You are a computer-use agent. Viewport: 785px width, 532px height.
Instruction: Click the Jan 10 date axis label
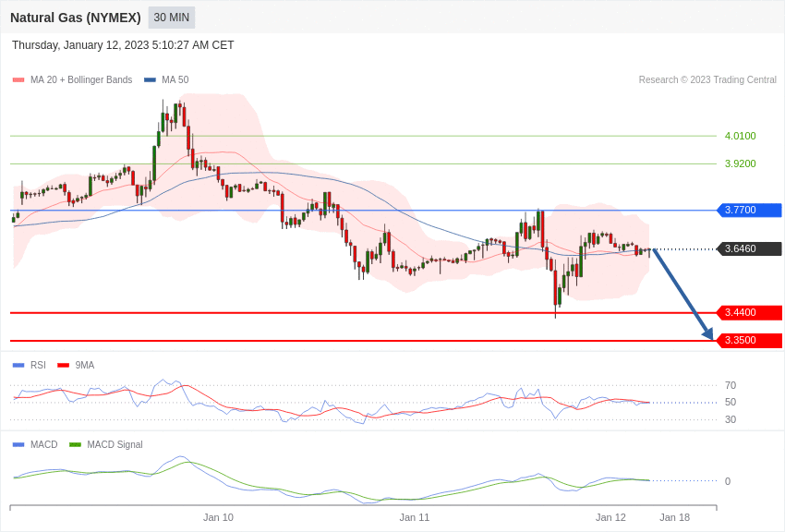[218, 517]
